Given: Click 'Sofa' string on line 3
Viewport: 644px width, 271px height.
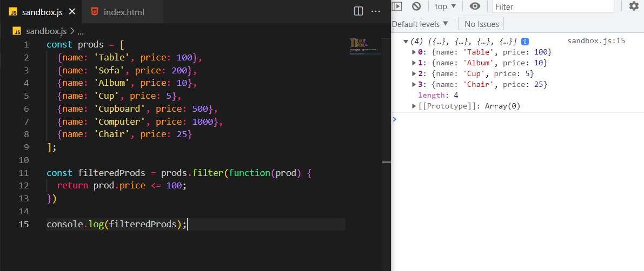Looking at the screenshot, I should click(109, 70).
